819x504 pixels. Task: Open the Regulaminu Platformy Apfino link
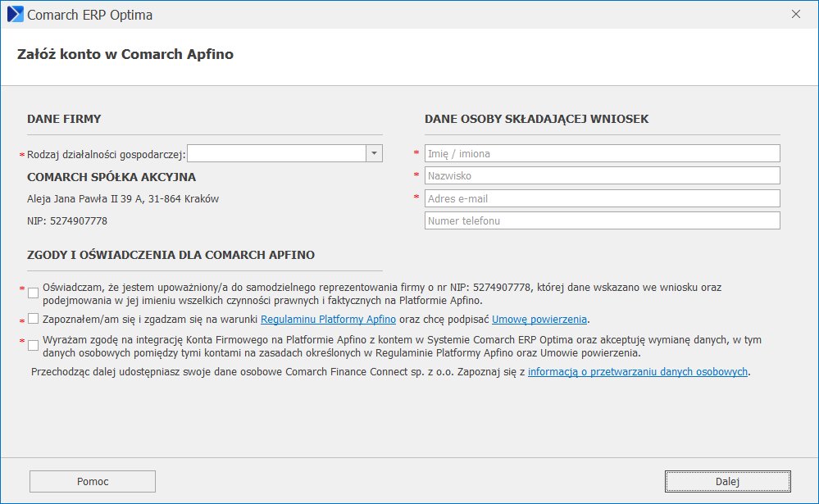pyautogui.click(x=328, y=319)
